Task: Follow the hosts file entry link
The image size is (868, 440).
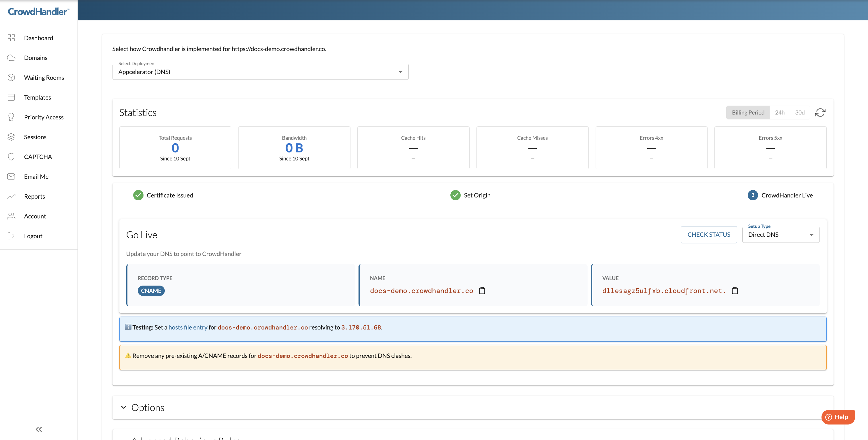Action: (188, 327)
